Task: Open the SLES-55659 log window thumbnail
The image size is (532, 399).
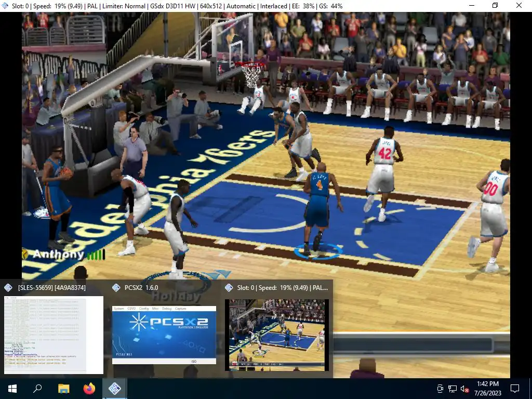Action: click(x=54, y=335)
